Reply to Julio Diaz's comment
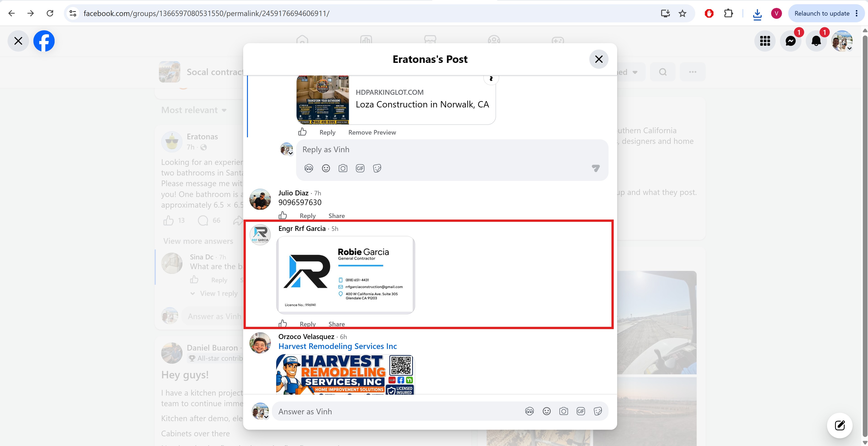 pyautogui.click(x=308, y=216)
